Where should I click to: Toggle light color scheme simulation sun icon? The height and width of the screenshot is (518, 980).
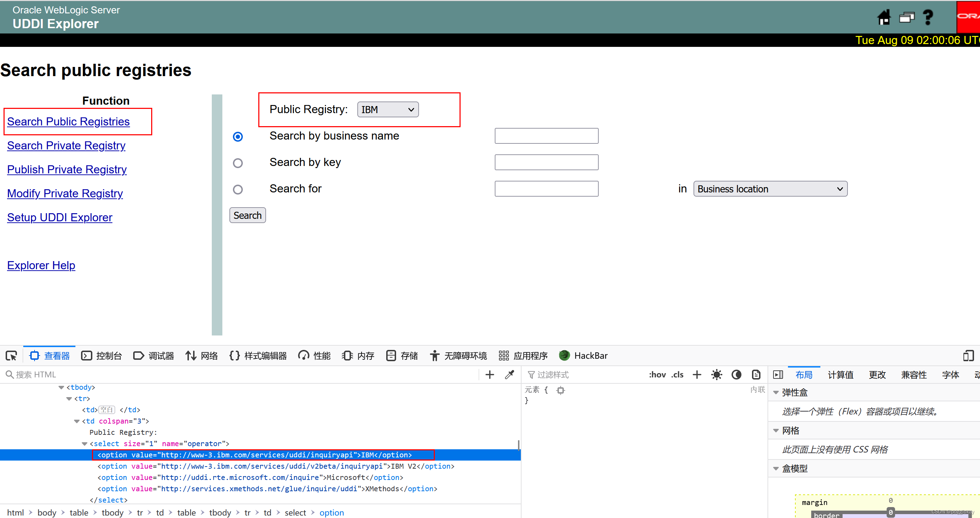pos(716,375)
